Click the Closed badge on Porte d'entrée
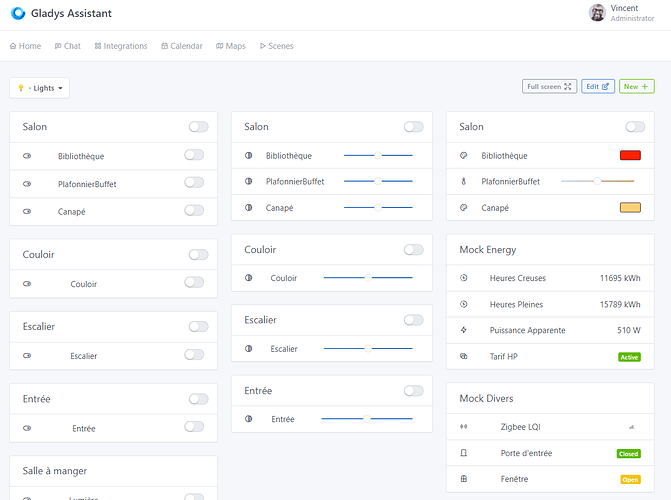The width and height of the screenshot is (671, 500). point(628,454)
